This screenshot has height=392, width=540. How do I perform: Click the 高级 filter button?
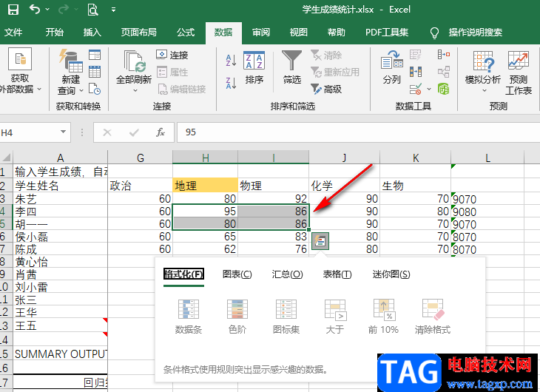[325, 89]
